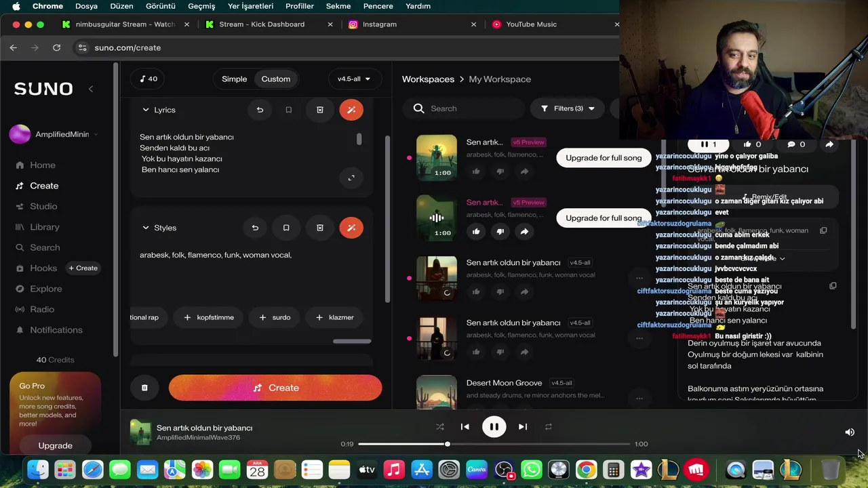The image size is (868, 488).
Task: Click Upgrade button under Go Pro
Action: point(56,445)
